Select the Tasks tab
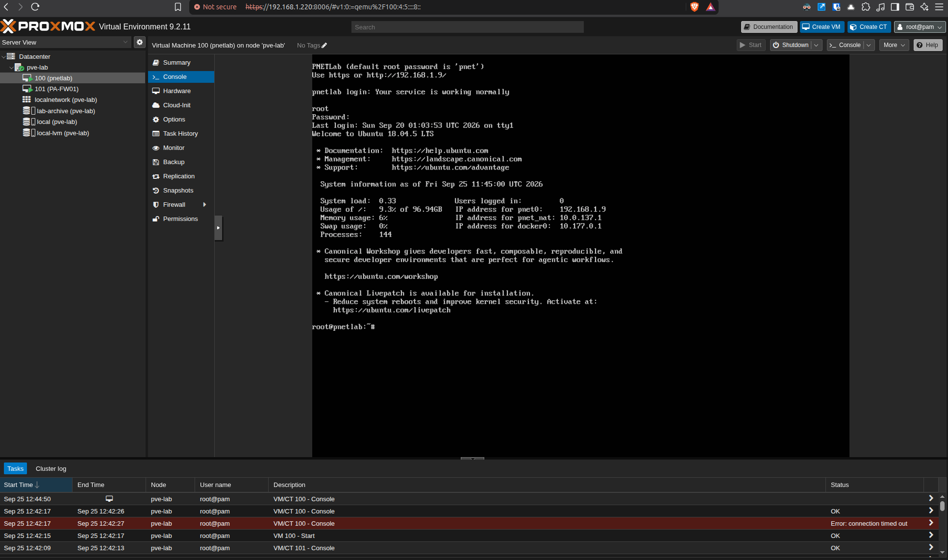Screen dimensions: 948x560 tap(15, 469)
